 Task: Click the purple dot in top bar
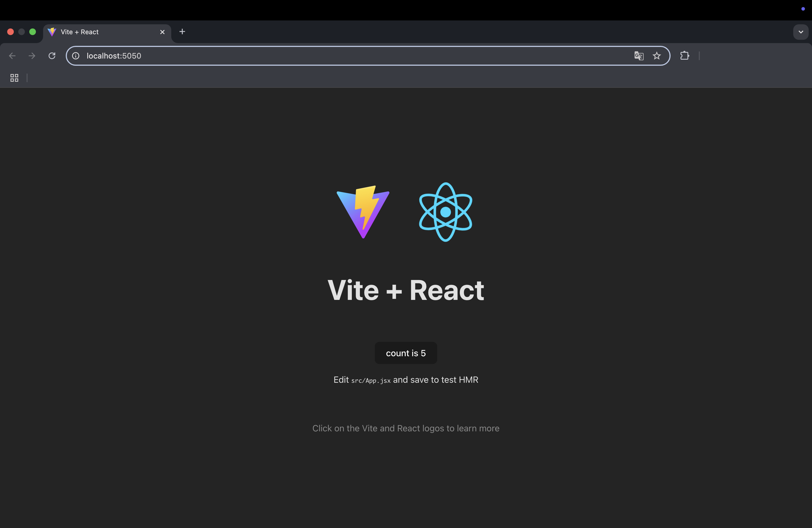(803, 9)
